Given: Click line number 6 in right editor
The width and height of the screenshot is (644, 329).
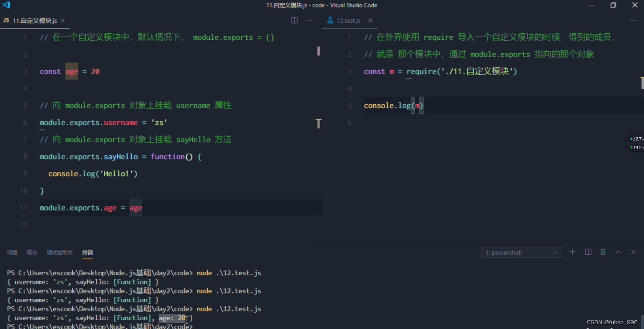Looking at the screenshot, I should tap(349, 123).
